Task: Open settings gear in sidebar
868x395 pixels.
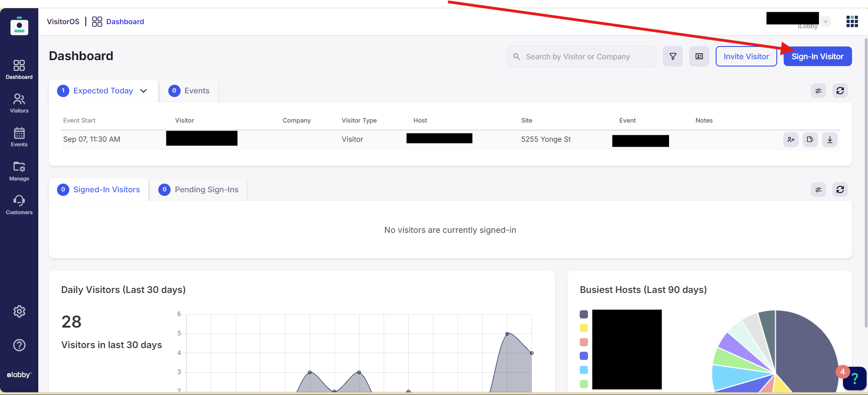Action: pyautogui.click(x=19, y=312)
